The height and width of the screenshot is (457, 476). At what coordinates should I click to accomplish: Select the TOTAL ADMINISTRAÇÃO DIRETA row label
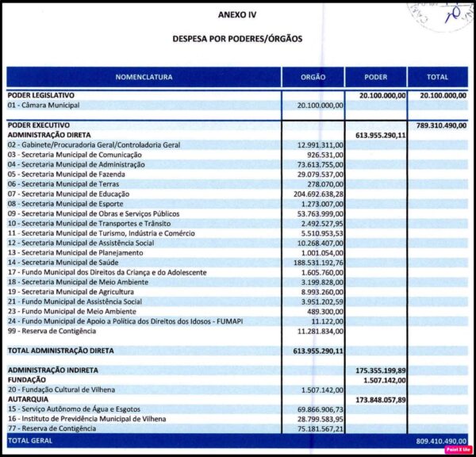[x=61, y=350]
